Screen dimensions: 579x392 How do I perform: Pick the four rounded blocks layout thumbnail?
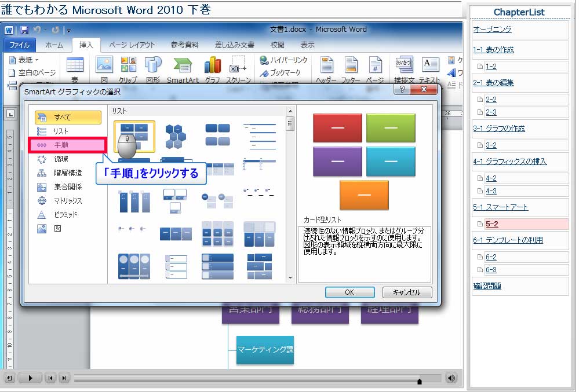coord(217,135)
